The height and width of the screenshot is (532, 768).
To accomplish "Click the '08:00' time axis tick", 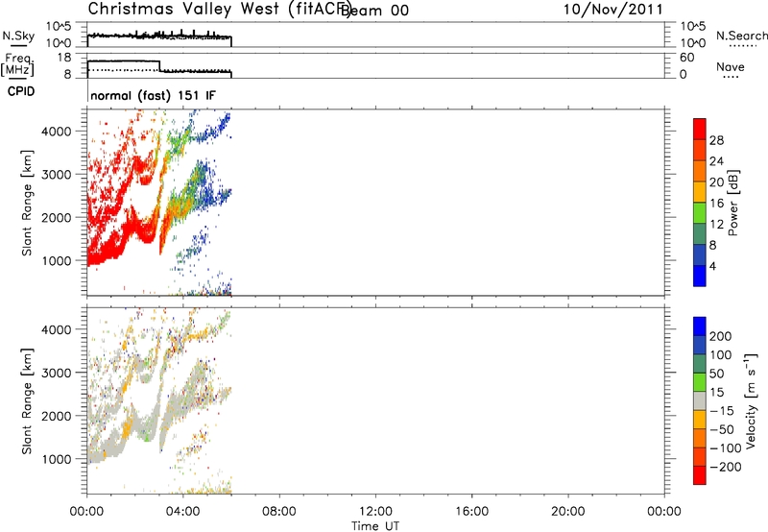I will (x=279, y=512).
